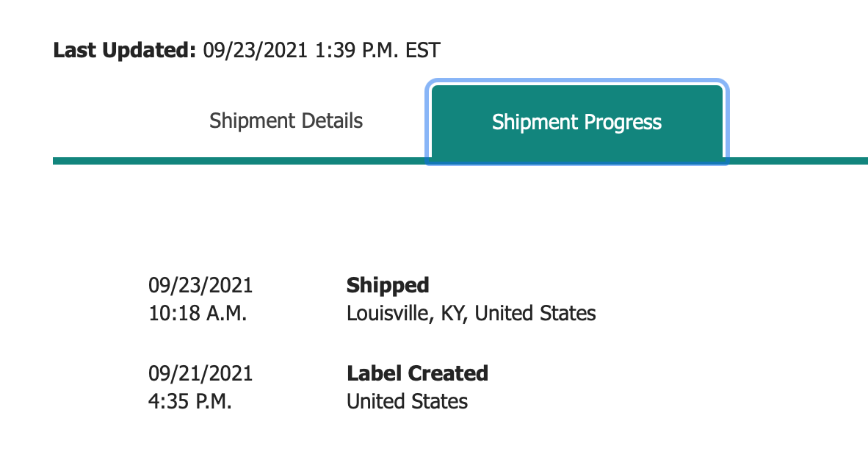Select the Shipment Progress tab

[x=576, y=122]
